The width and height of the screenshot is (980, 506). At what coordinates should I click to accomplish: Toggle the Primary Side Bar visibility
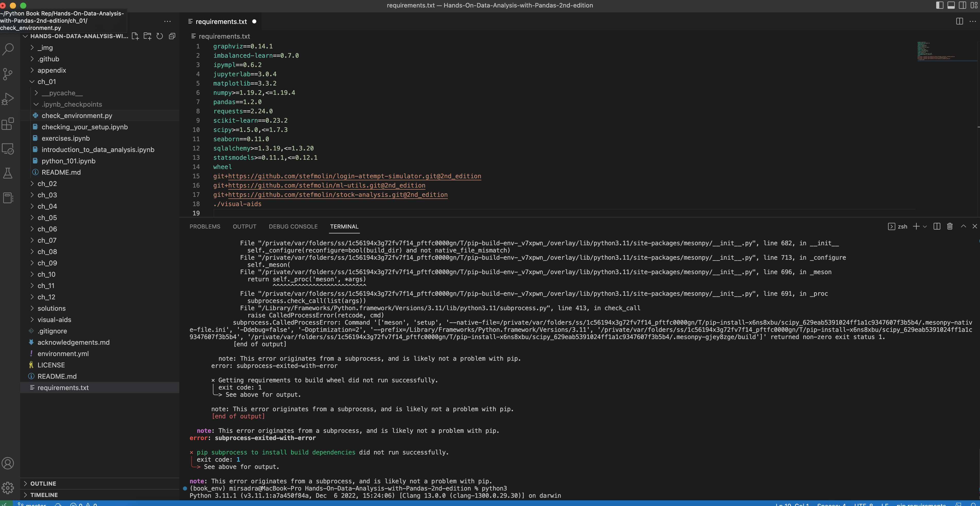(939, 5)
